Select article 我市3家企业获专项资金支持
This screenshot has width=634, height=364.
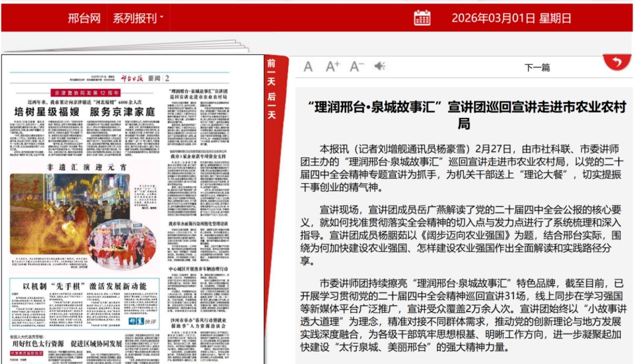pyautogui.click(x=198, y=156)
